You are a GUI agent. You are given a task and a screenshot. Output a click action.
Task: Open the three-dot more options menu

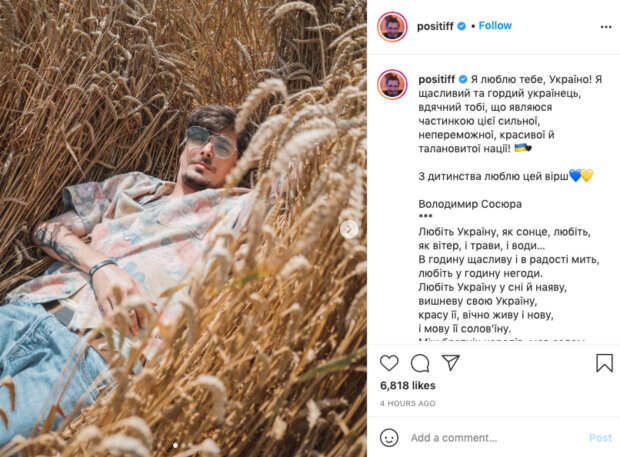pos(606,27)
